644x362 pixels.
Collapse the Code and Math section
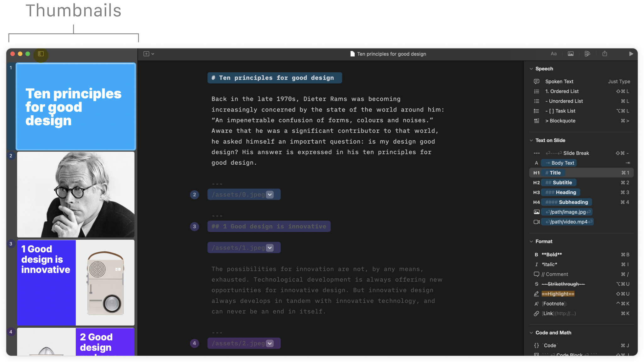(531, 333)
